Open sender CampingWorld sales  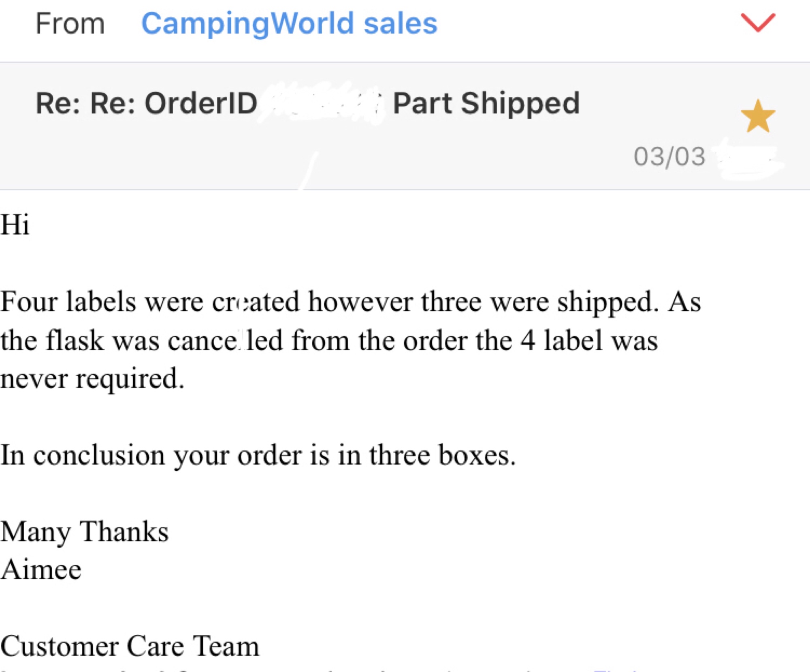click(x=289, y=23)
